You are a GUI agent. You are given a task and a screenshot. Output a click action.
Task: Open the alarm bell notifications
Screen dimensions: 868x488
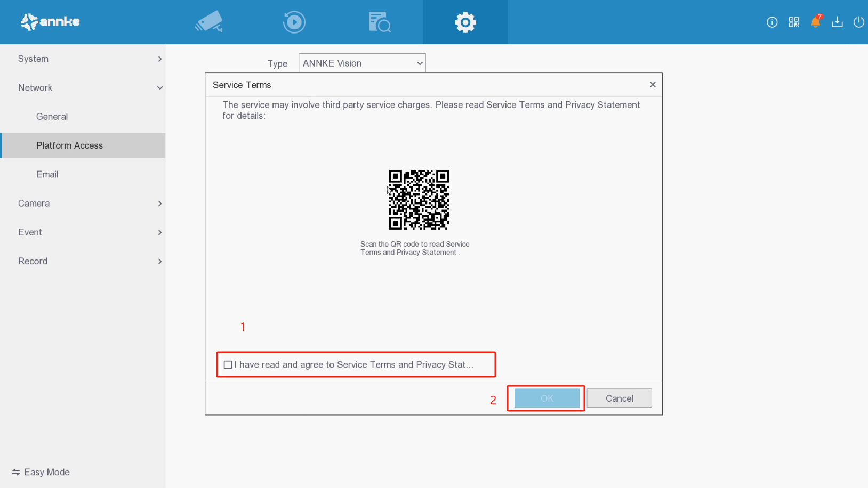tap(816, 21)
